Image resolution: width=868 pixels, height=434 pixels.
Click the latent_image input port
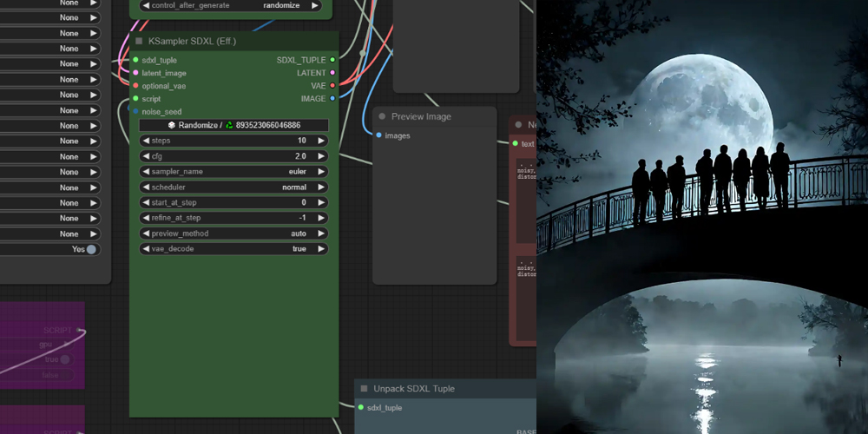135,73
